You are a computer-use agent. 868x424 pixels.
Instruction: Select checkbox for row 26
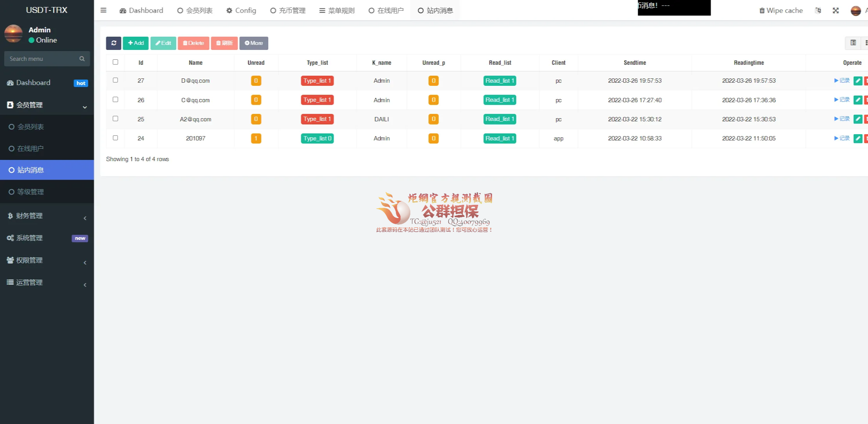(115, 99)
